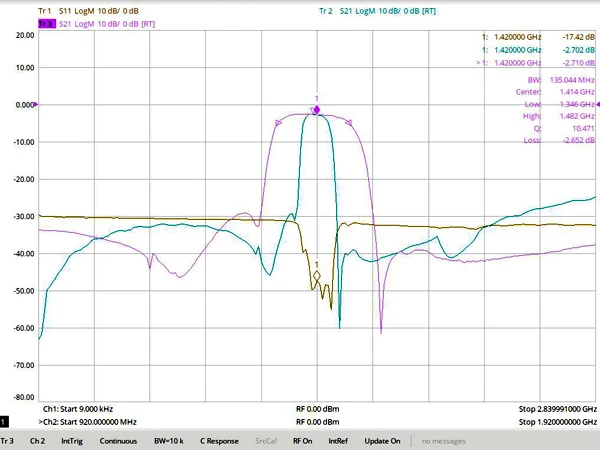Click IntRef in the status bar
The image size is (600, 450).
pos(338,441)
